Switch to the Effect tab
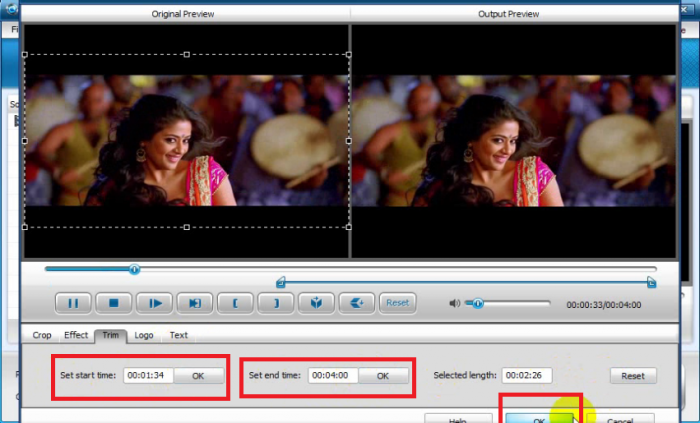700x423 pixels. coord(76,335)
